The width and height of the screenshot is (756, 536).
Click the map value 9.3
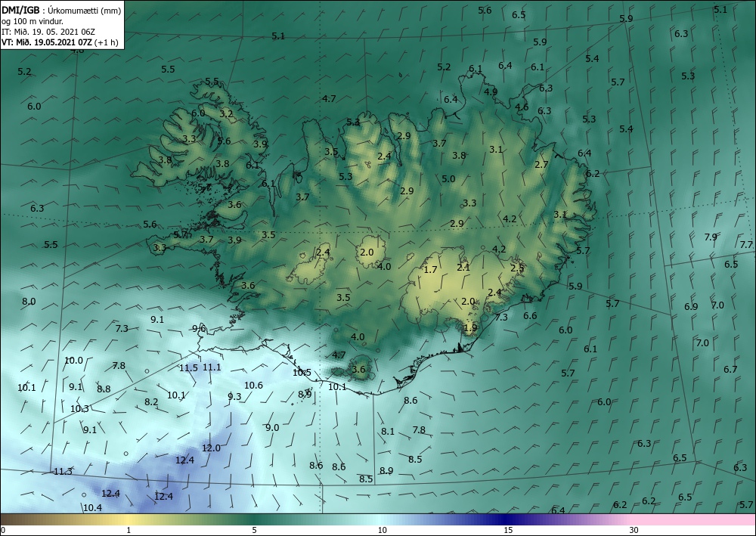pos(234,397)
